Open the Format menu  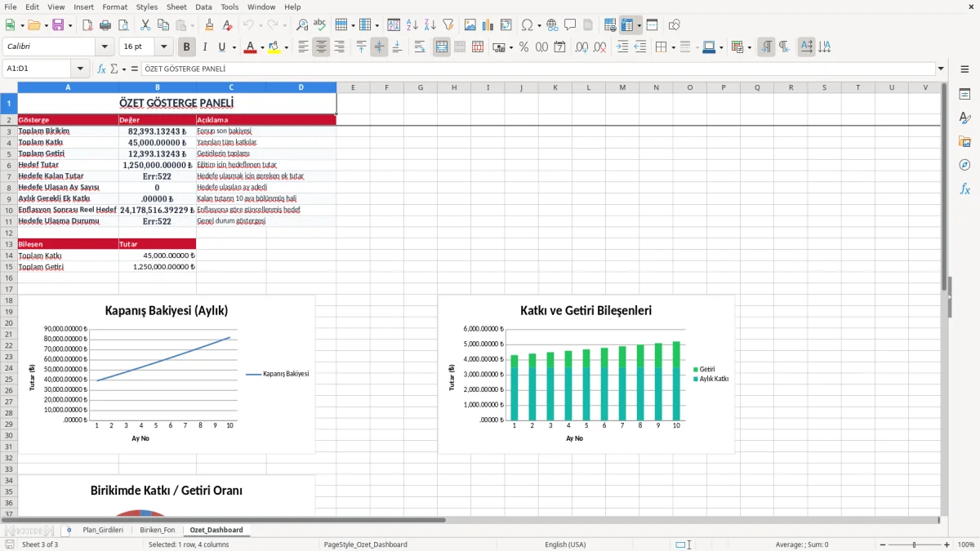click(x=114, y=7)
